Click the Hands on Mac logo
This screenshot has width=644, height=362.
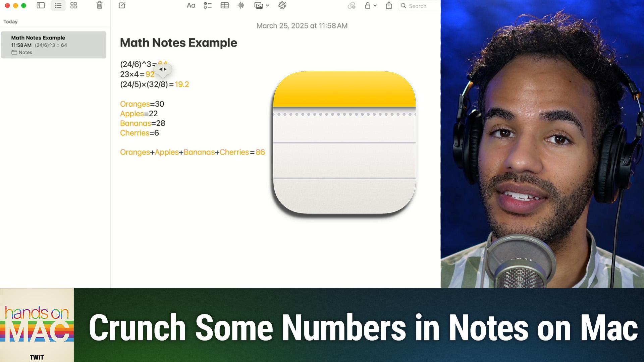(x=37, y=325)
